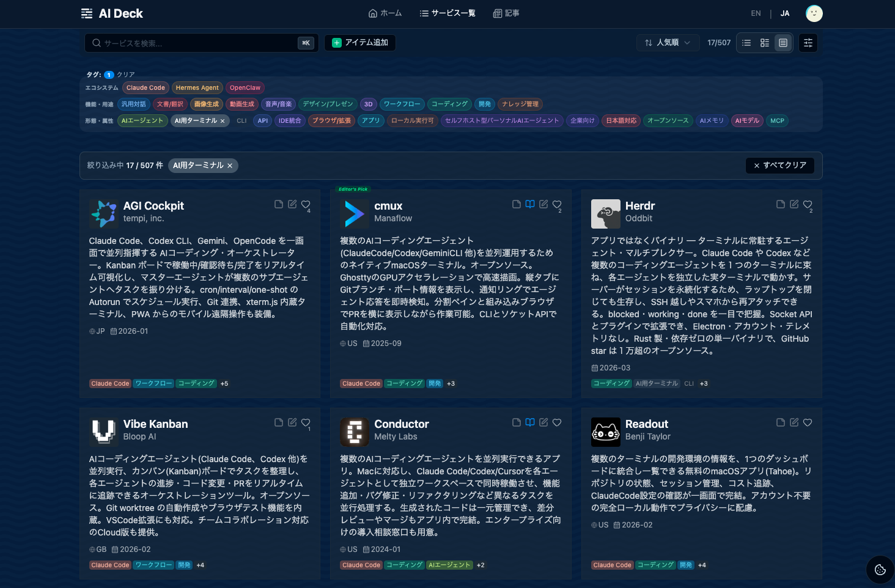Open the Readout cat logo thumbnail
This screenshot has width=895, height=588.
[x=606, y=432]
